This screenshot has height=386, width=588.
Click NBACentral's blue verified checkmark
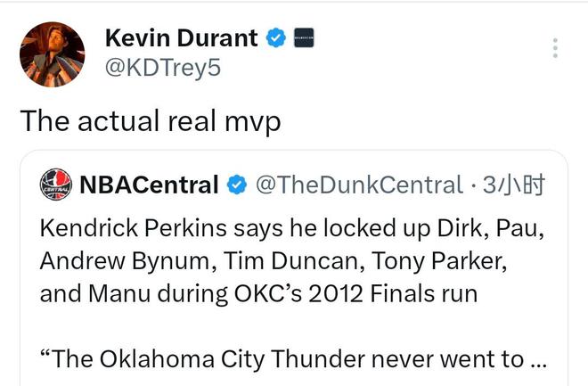[236, 185]
